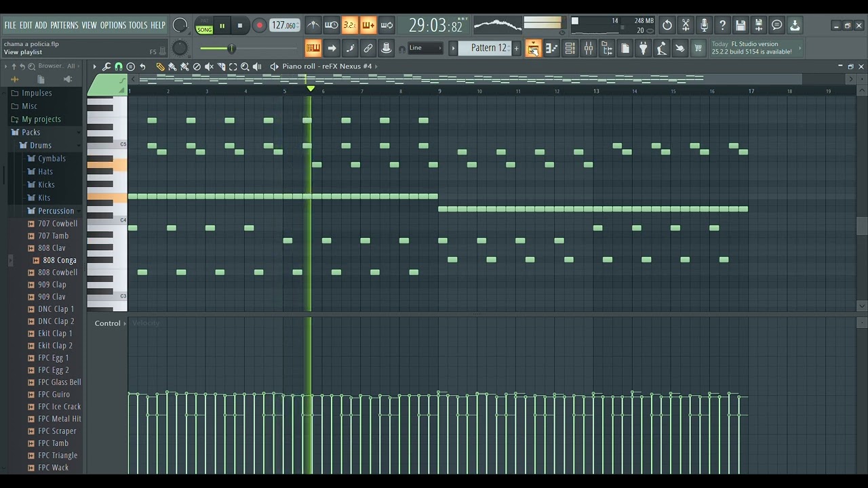Open the speech bubble chat icon
The width and height of the screenshot is (868, 488).
click(777, 26)
